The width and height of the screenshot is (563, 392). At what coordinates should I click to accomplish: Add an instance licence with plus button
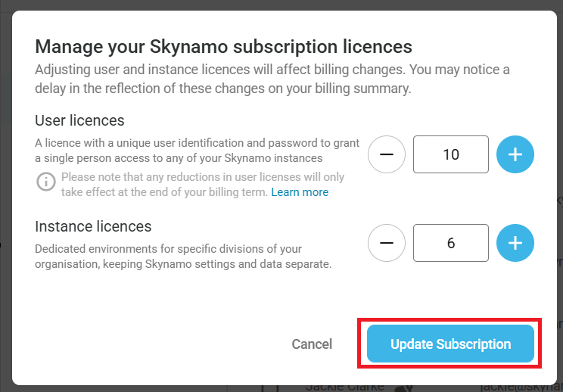pos(515,243)
